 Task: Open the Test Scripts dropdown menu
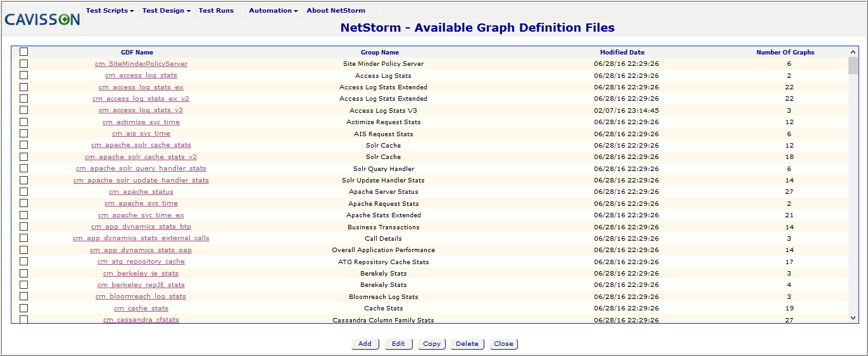click(110, 11)
